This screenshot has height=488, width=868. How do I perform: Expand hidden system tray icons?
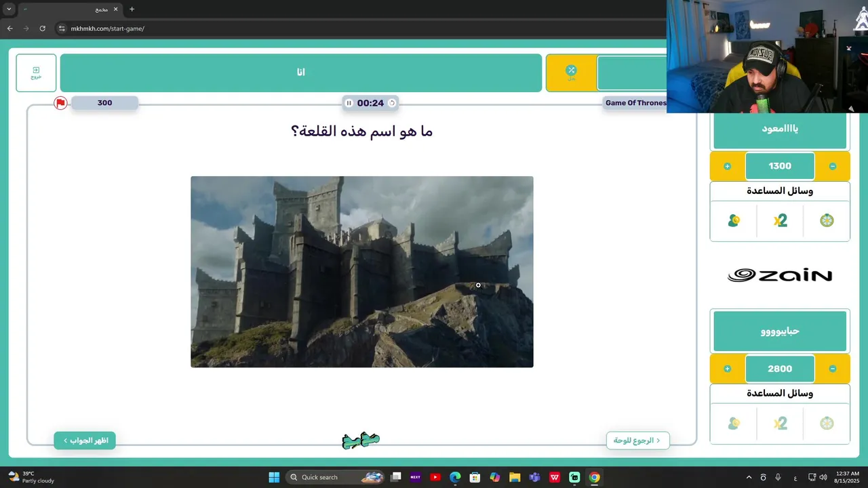point(749,477)
